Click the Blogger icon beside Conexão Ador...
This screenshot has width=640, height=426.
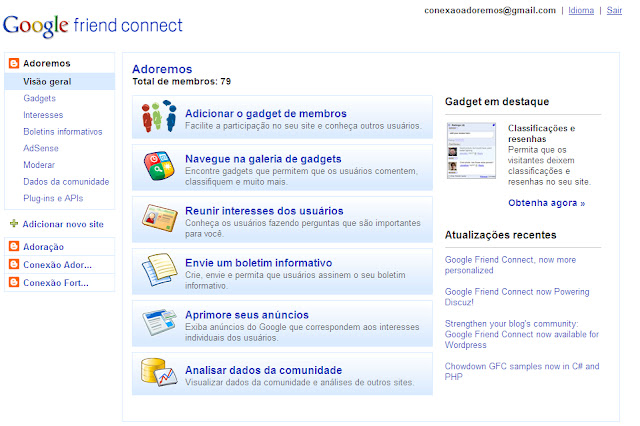click(14, 264)
